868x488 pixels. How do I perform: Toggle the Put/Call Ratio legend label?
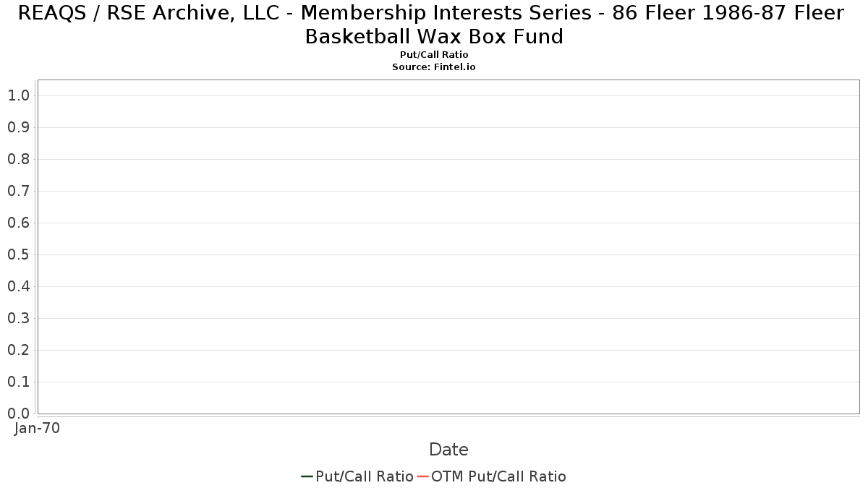click(364, 476)
